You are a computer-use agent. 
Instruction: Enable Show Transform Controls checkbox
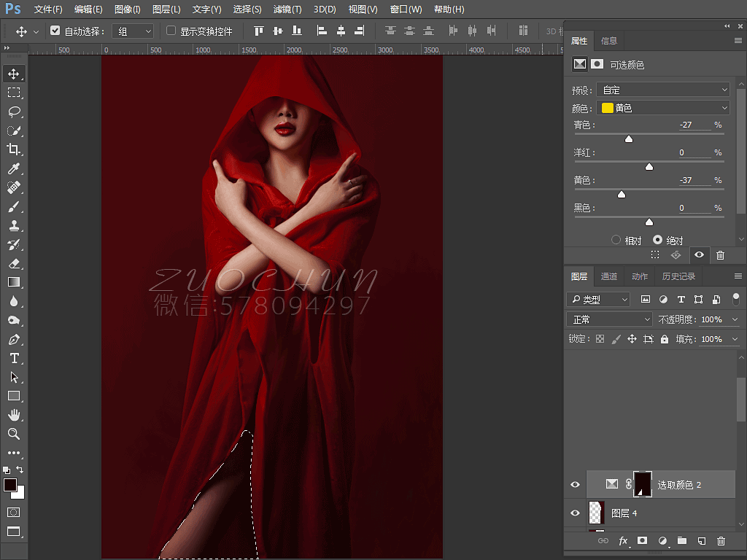(171, 31)
